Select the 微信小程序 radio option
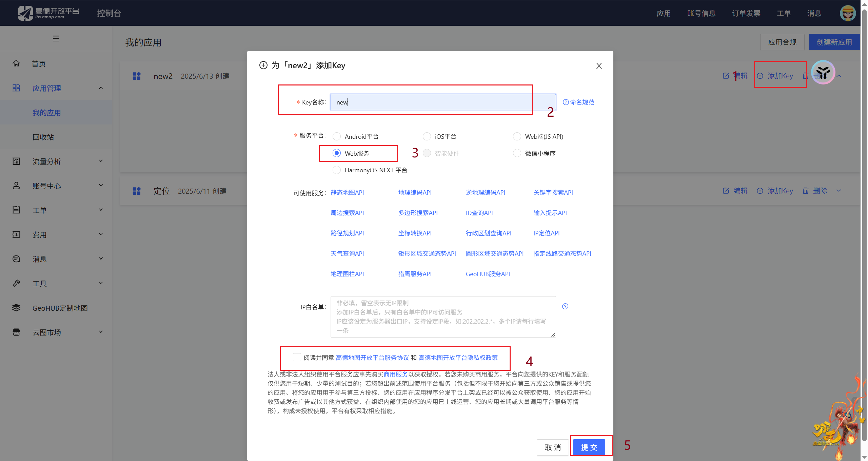 click(x=517, y=153)
